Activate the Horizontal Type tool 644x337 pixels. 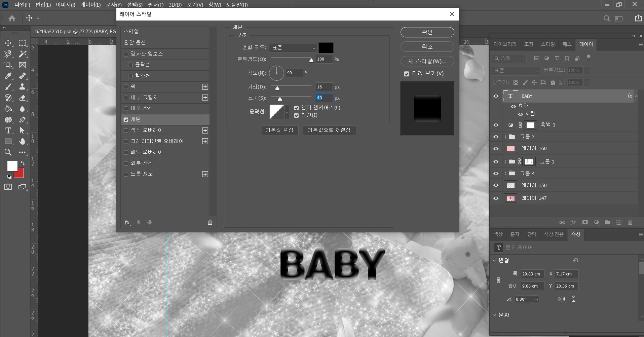point(8,130)
